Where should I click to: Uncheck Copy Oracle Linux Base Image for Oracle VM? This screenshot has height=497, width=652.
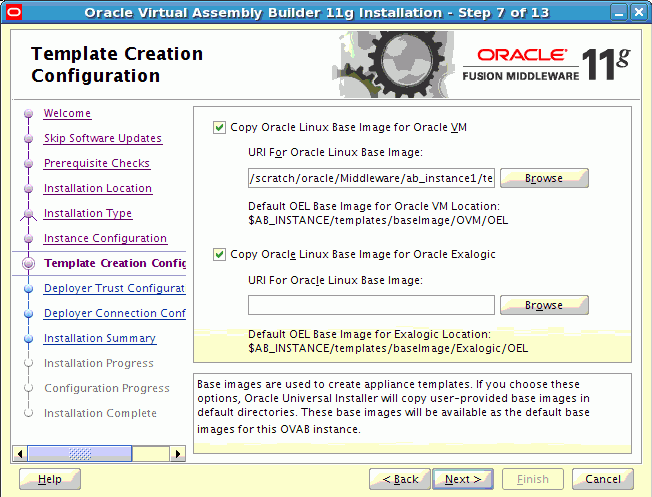(219, 127)
